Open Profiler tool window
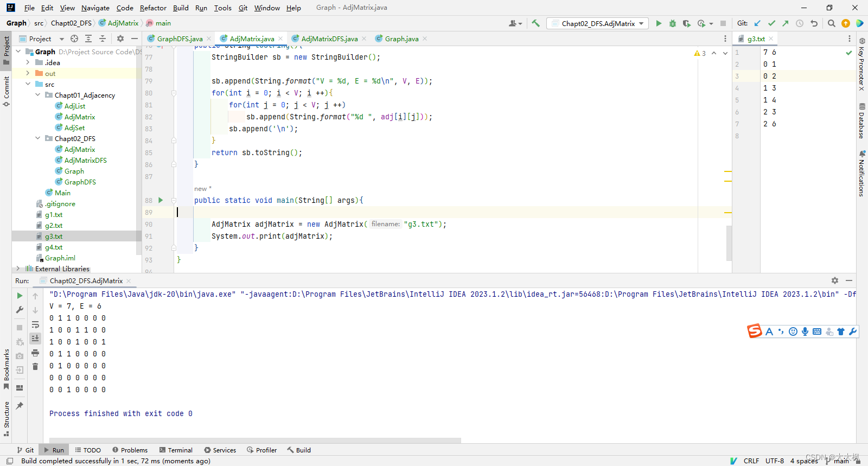The image size is (868, 466). (x=261, y=450)
